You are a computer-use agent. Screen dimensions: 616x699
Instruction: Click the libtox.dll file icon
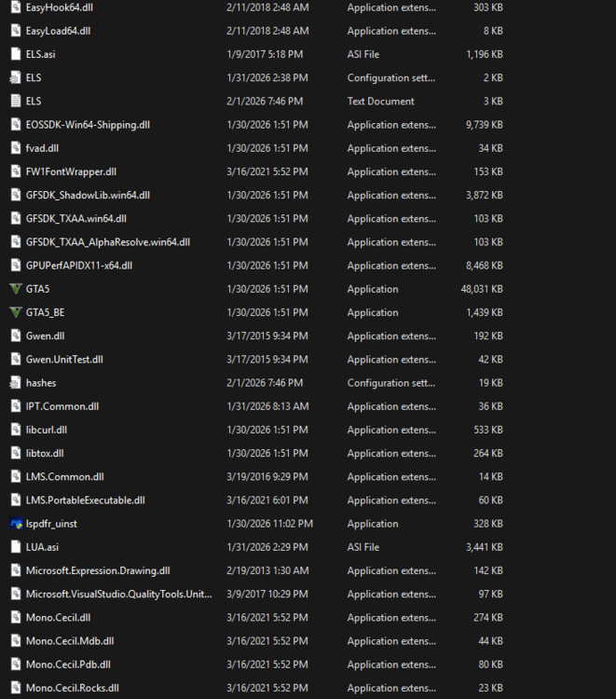point(16,453)
